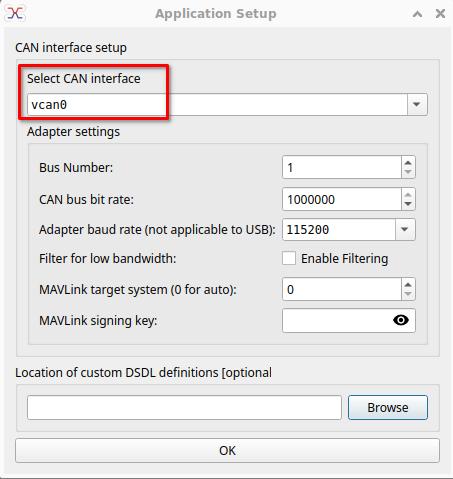This screenshot has width=453, height=479.
Task: Click the CAN bus bit rate field
Action: coord(342,199)
